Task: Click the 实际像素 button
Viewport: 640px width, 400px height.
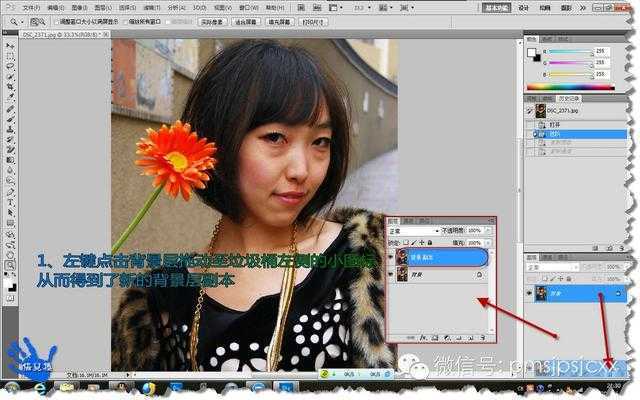Action: coord(212,22)
